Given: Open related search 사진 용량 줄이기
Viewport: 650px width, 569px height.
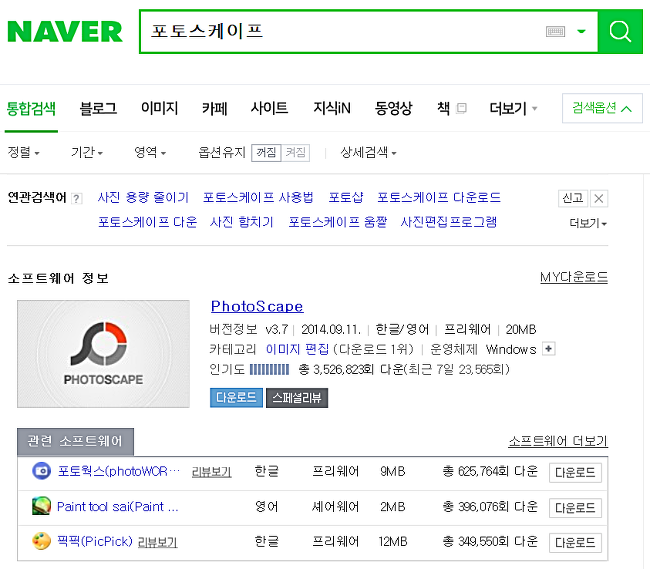Looking at the screenshot, I should [x=143, y=197].
